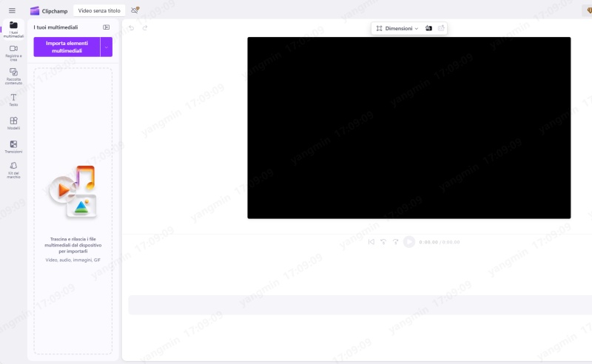The image size is (592, 364).
Task: Click the captions CC icon
Action: click(441, 28)
